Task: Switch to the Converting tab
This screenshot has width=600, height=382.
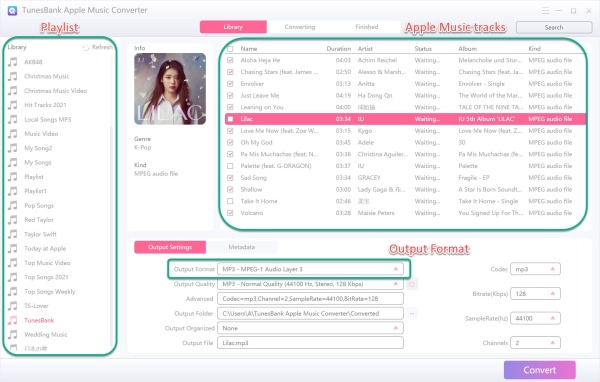Action: pos(300,27)
